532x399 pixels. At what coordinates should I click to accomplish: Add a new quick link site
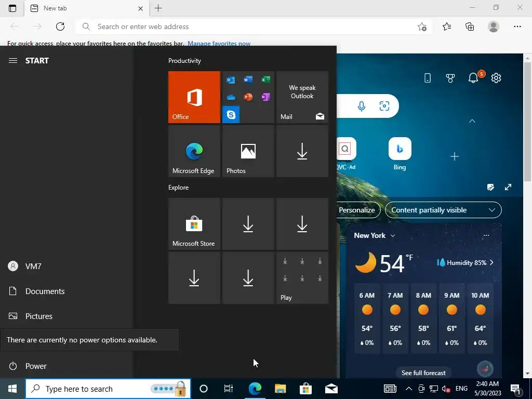click(454, 156)
